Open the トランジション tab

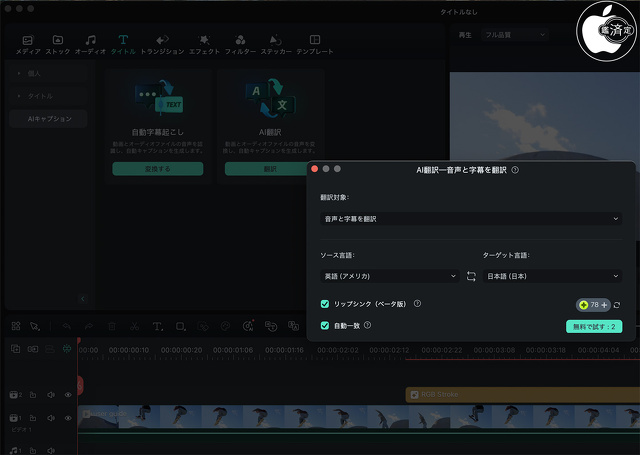(x=162, y=44)
